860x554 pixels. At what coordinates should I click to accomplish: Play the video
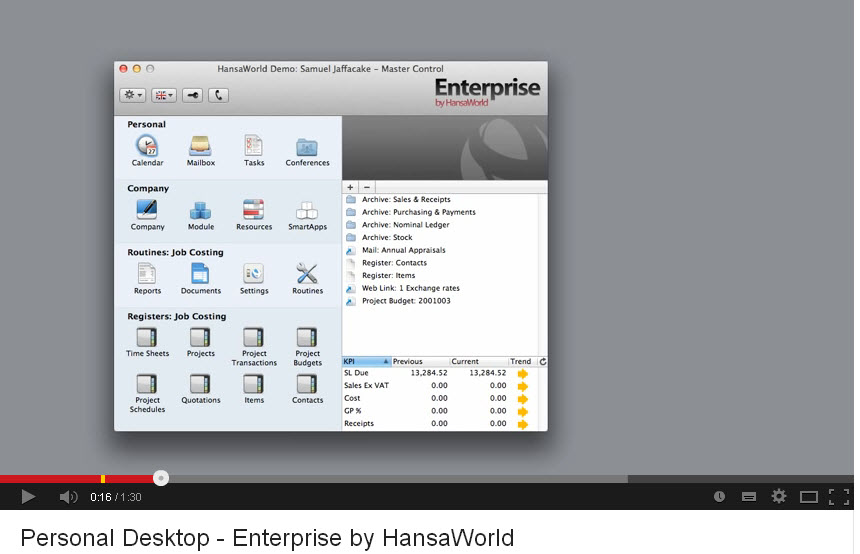28,497
